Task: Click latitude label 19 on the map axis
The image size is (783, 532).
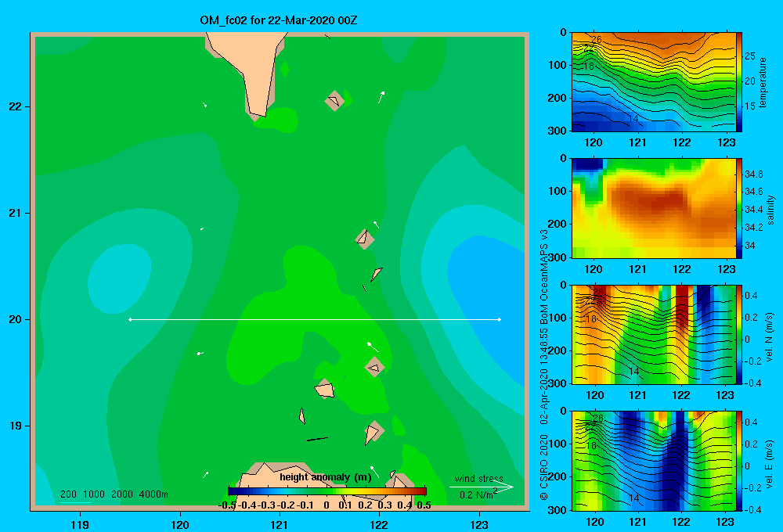Action: 16,426
